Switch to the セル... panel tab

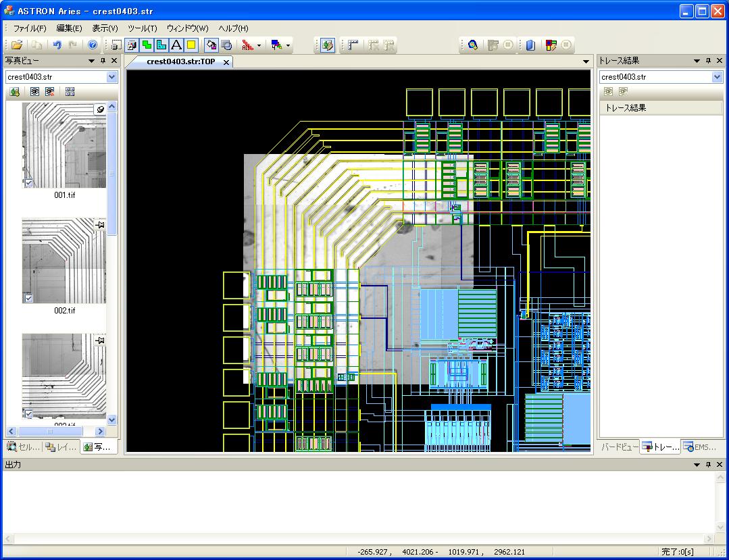tap(23, 447)
